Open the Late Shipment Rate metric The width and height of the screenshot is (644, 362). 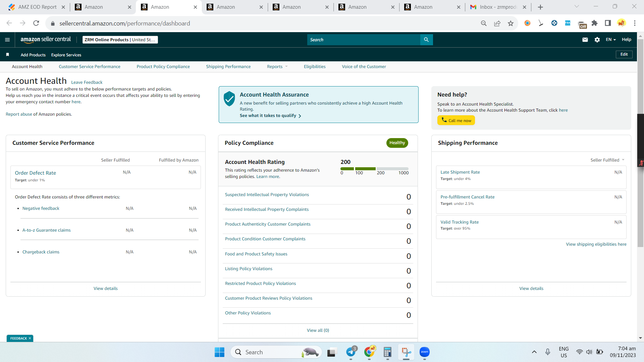[x=460, y=172]
